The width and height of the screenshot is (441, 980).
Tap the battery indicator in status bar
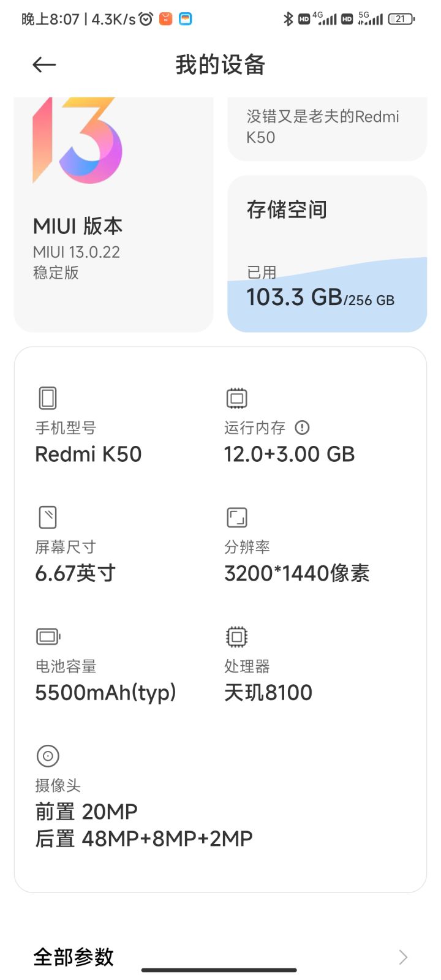[401, 19]
